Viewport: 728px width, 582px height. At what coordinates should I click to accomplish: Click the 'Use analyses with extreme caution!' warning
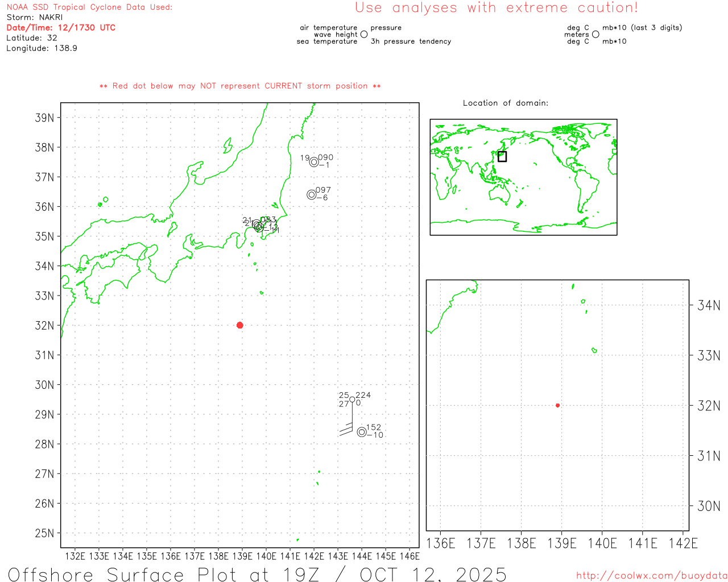pos(496,8)
